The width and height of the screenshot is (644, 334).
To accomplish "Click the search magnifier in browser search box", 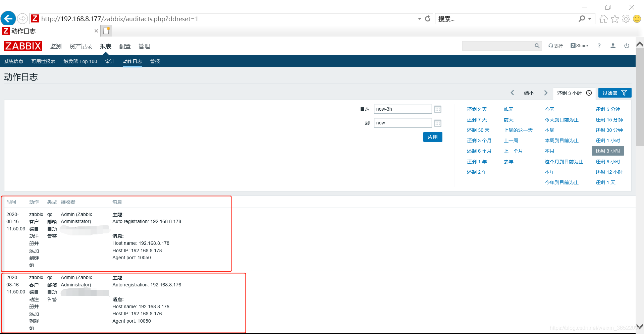I will [582, 19].
